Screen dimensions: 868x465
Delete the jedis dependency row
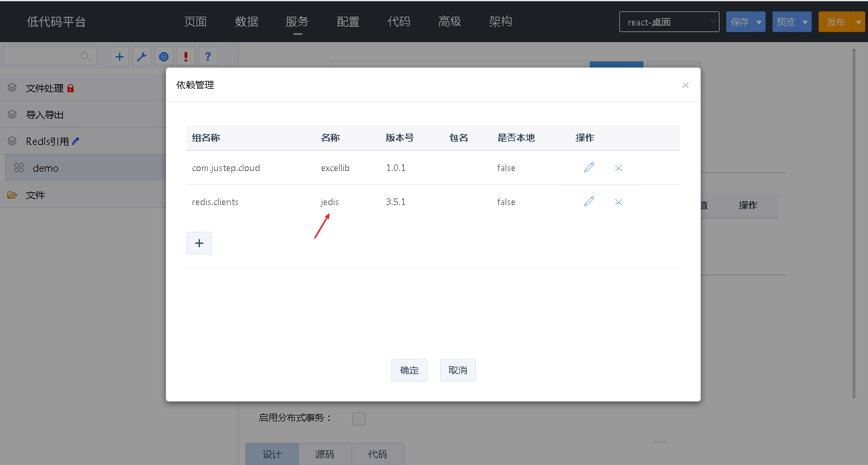(619, 202)
